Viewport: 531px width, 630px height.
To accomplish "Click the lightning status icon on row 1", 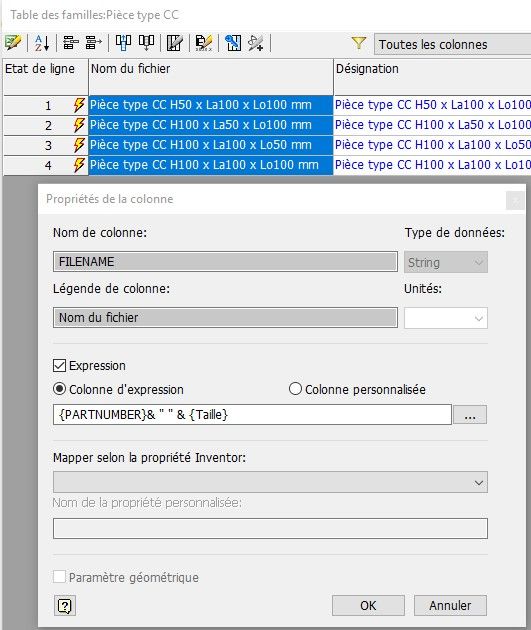I will (x=79, y=105).
